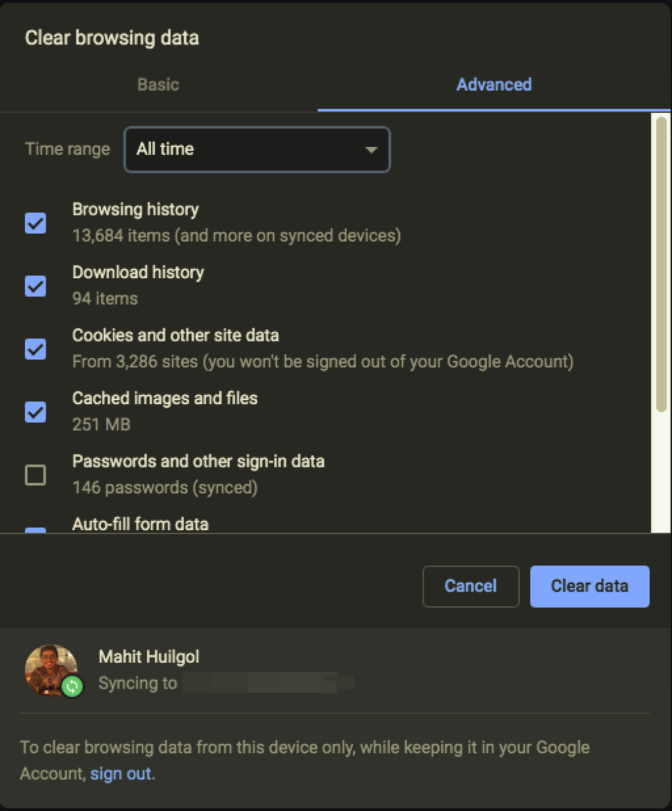Click Mahit Huilgol's profile avatar
Screen dimensions: 672x811
click(49, 668)
